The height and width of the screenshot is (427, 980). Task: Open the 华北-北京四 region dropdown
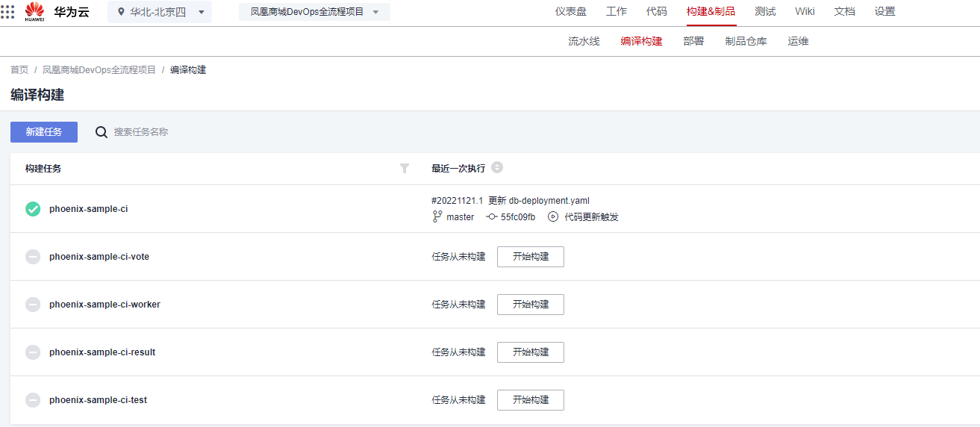[x=160, y=12]
